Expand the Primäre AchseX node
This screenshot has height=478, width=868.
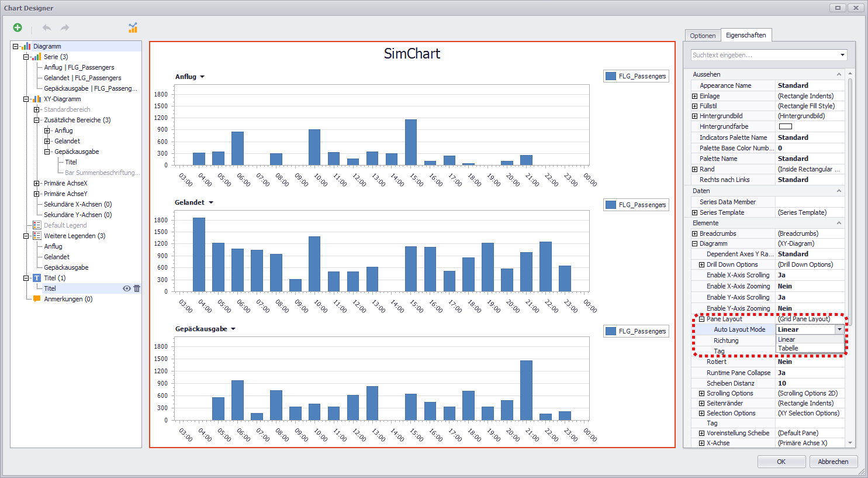(x=37, y=183)
